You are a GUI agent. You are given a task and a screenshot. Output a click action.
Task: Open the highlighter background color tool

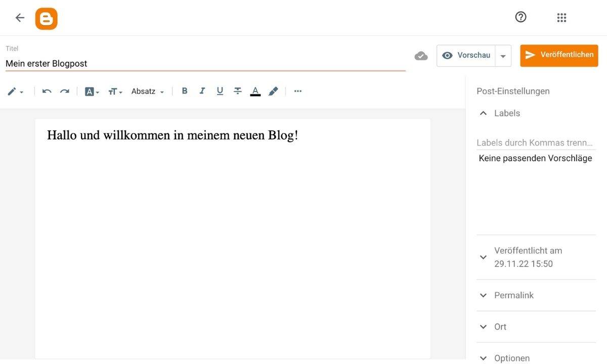click(x=273, y=91)
